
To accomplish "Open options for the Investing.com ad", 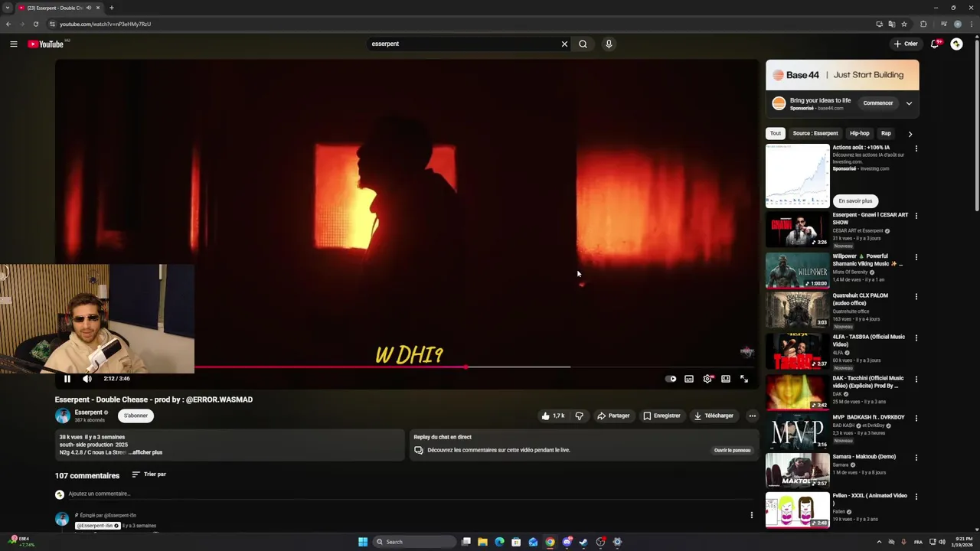I will (916, 148).
